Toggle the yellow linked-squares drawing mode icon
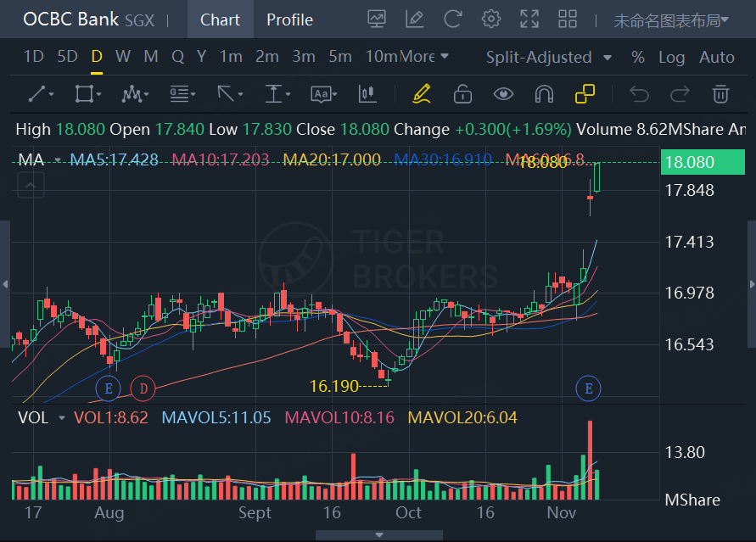The width and height of the screenshot is (756, 542). 585,93
